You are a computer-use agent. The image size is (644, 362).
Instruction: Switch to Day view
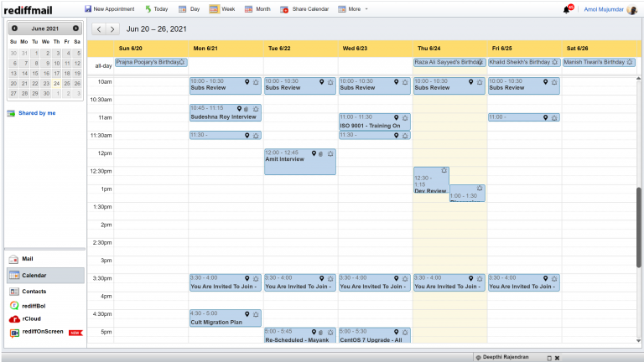[190, 9]
